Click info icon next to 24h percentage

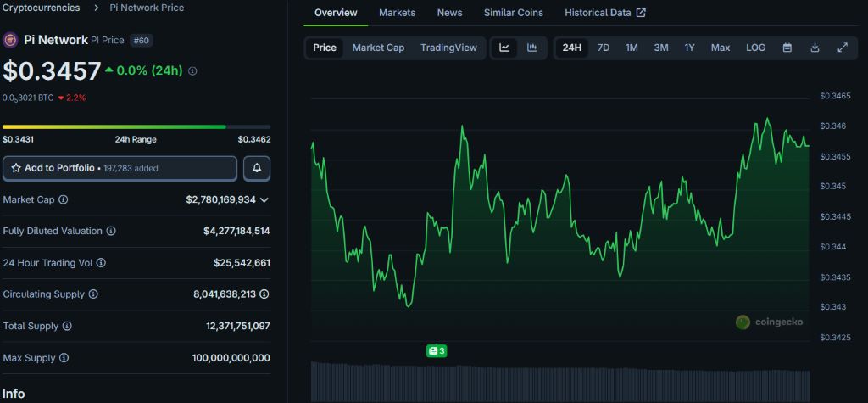tap(192, 71)
